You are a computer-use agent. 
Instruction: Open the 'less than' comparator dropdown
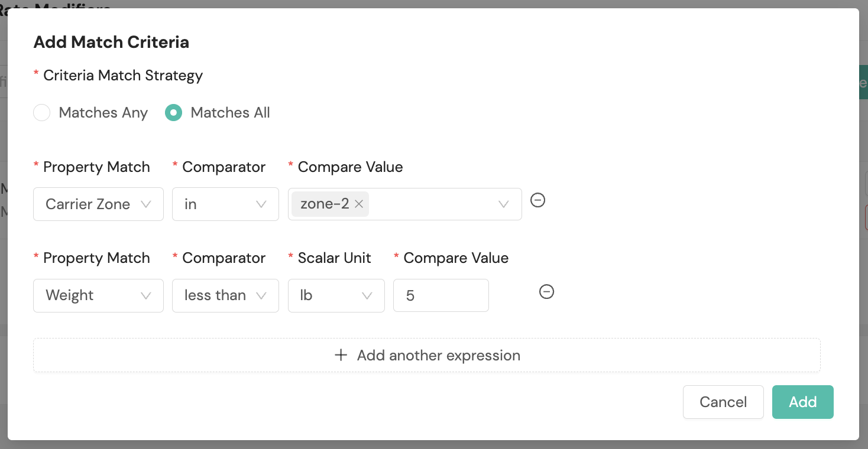coord(225,295)
